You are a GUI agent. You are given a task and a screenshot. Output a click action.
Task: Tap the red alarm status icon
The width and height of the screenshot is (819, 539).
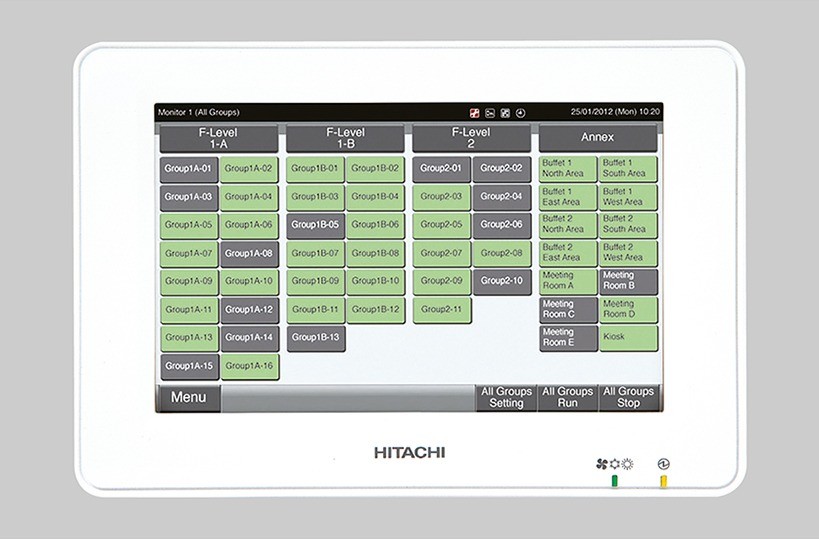[x=474, y=113]
